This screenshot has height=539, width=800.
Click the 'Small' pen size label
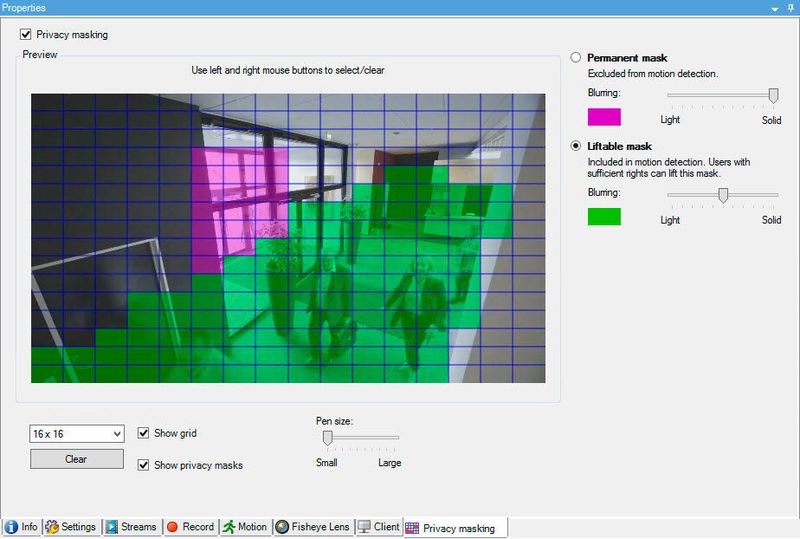click(x=327, y=462)
